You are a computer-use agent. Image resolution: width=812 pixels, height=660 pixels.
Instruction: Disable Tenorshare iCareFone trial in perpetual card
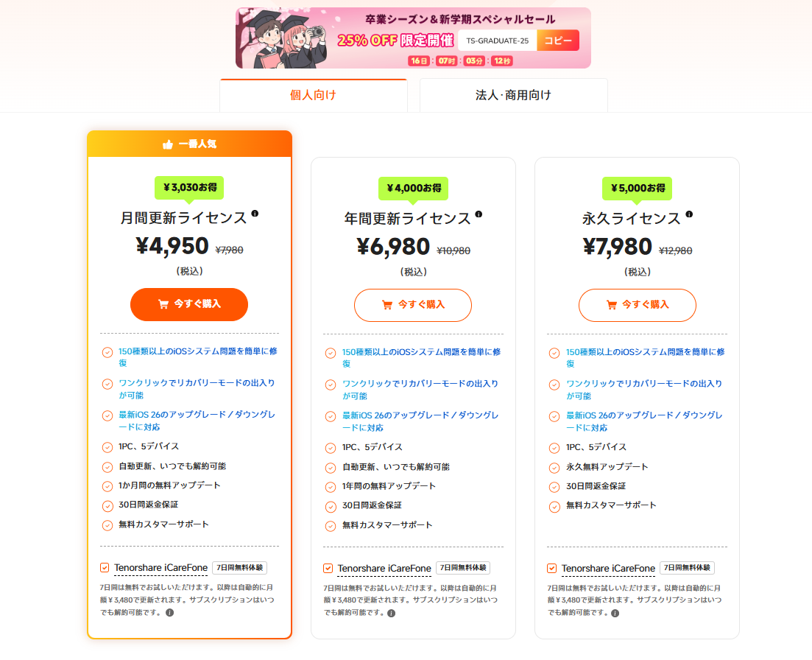point(551,568)
